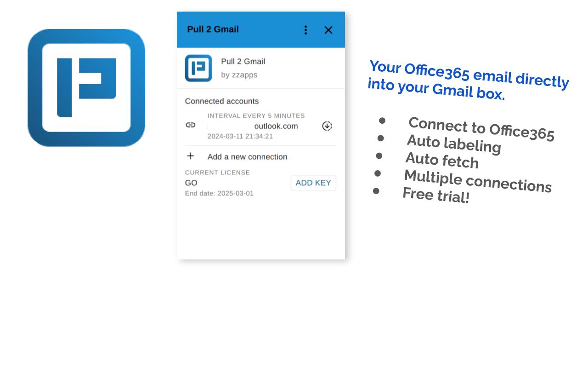Open the three-dot options menu

coord(305,30)
